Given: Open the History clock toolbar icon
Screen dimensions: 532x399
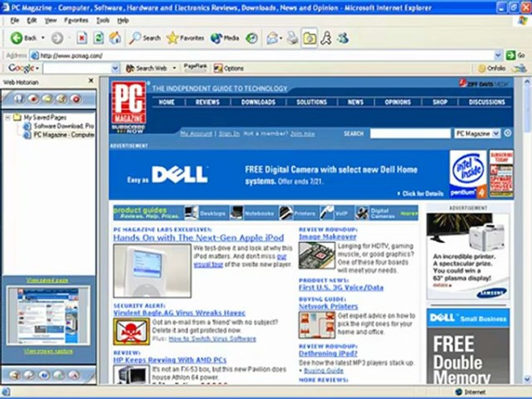Looking at the screenshot, I should (252, 38).
